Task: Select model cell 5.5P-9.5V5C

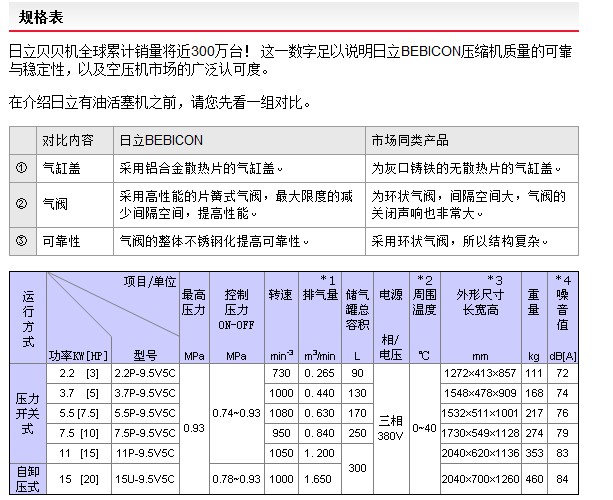Action: tap(145, 413)
